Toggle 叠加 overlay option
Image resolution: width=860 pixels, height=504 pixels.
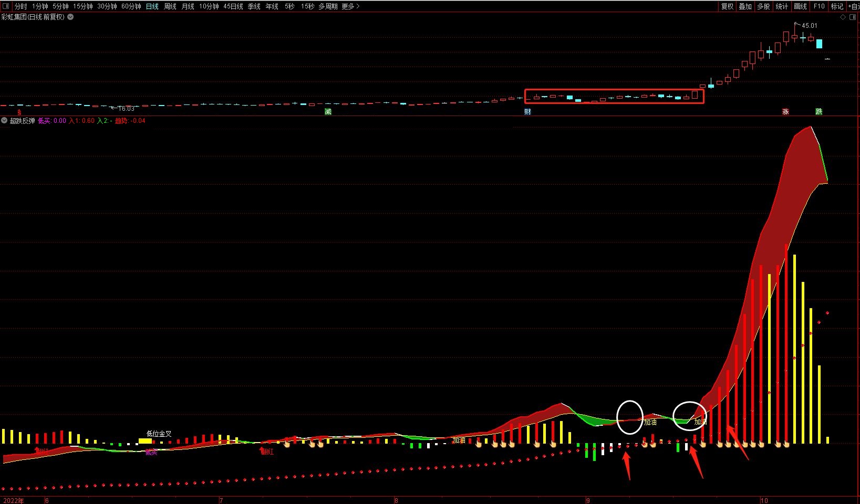pyautogui.click(x=745, y=6)
